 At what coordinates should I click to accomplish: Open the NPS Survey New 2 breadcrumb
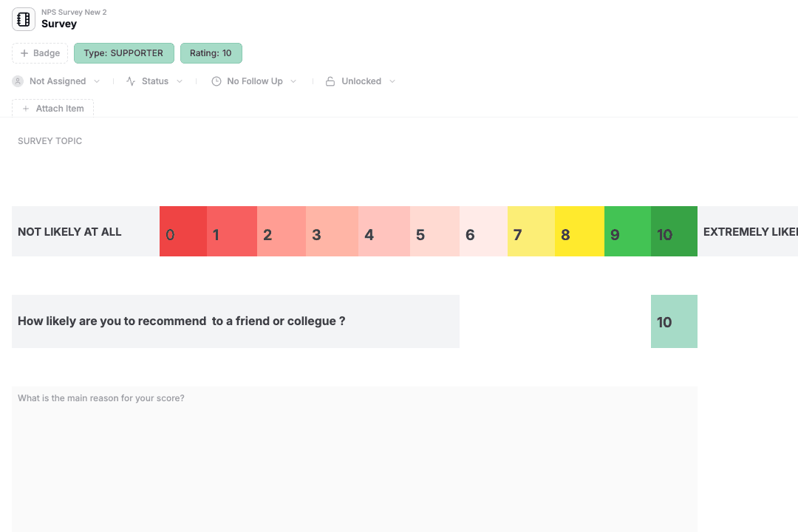point(75,13)
